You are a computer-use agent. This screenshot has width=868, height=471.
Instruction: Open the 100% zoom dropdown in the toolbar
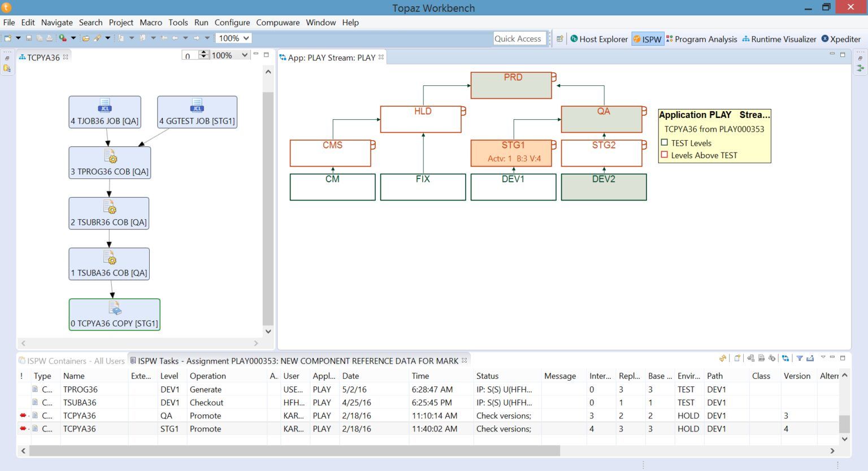tap(233, 38)
